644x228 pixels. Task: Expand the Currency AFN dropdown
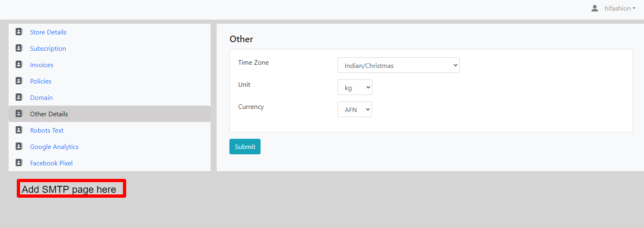click(355, 109)
